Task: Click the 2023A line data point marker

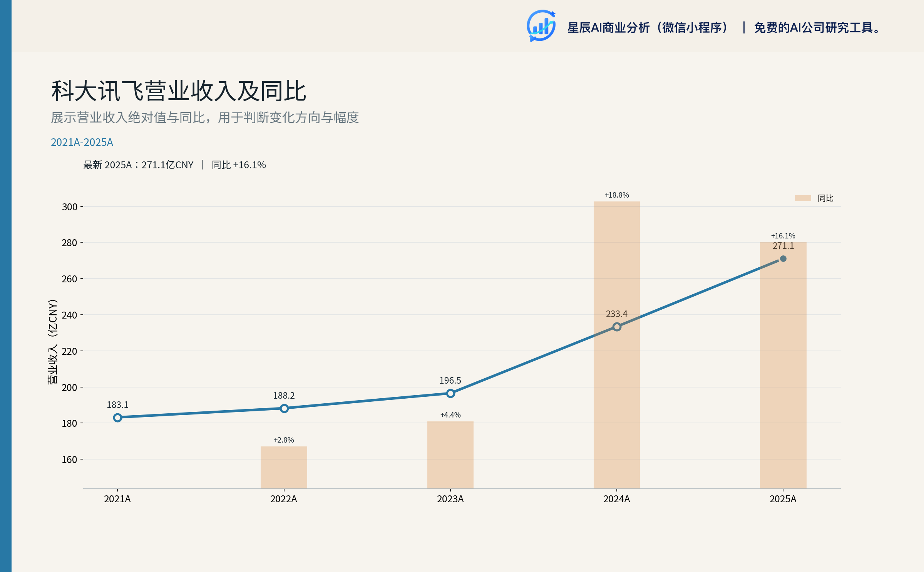Action: (x=450, y=393)
